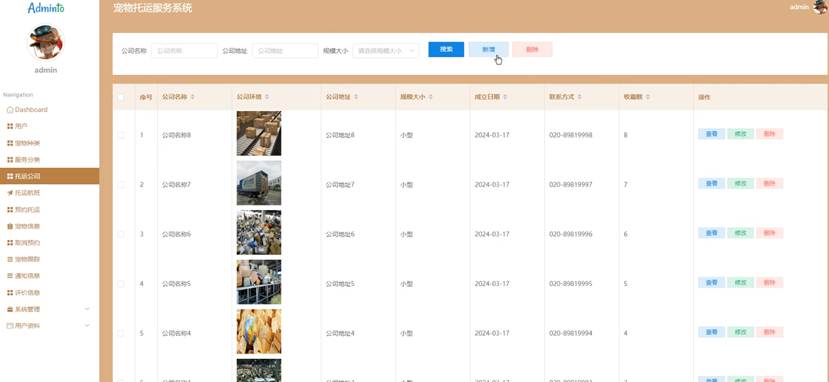The image size is (829, 382).
Task: Toggle the select-all checkbox in table header
Action: pos(121,97)
